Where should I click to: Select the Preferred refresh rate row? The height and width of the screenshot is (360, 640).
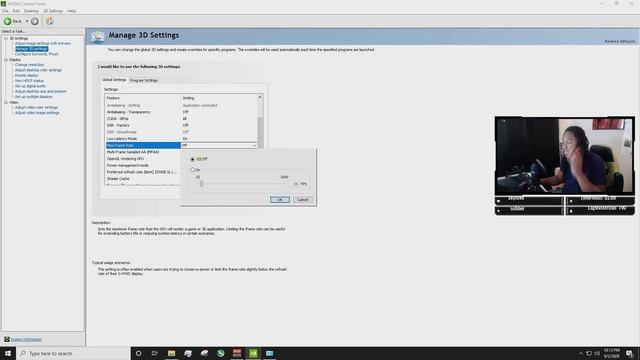[x=143, y=172]
